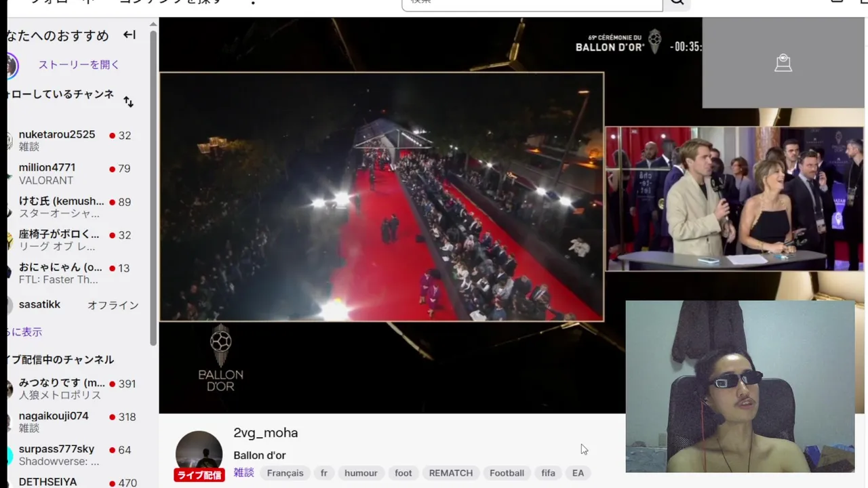The width and height of the screenshot is (868, 488).
Task: Open the 2vg_moha channel name link
Action: coord(266,433)
